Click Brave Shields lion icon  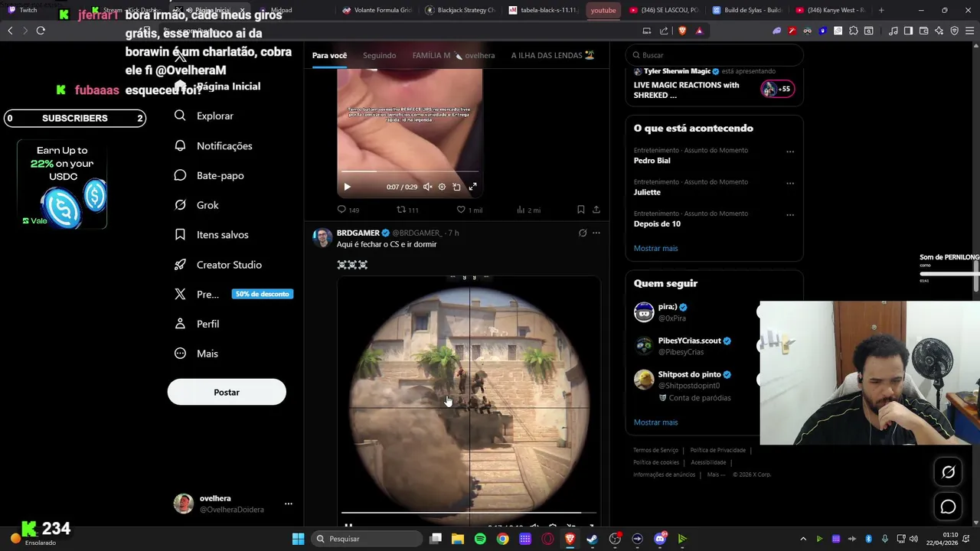click(x=682, y=31)
